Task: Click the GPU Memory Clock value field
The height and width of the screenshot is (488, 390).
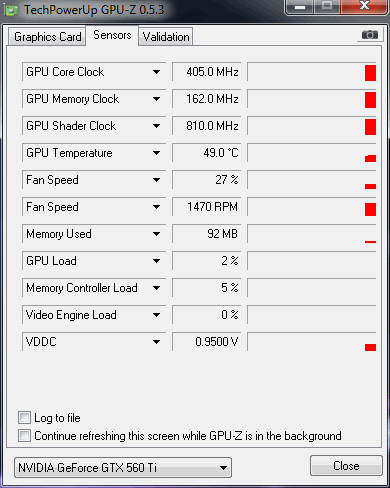Action: pyautogui.click(x=207, y=99)
